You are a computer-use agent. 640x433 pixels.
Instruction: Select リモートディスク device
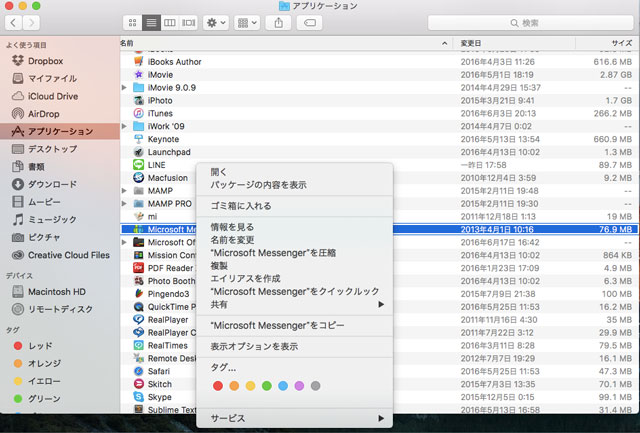click(x=60, y=309)
